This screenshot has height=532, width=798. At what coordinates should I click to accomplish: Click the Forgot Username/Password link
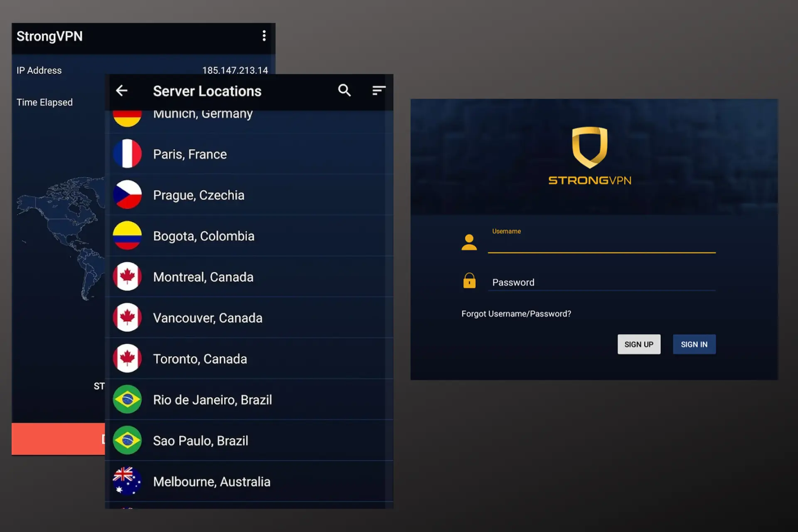point(515,313)
